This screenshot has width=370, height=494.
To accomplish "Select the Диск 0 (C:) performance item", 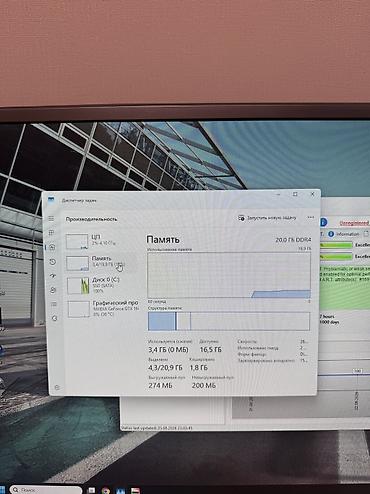I will [x=102, y=285].
